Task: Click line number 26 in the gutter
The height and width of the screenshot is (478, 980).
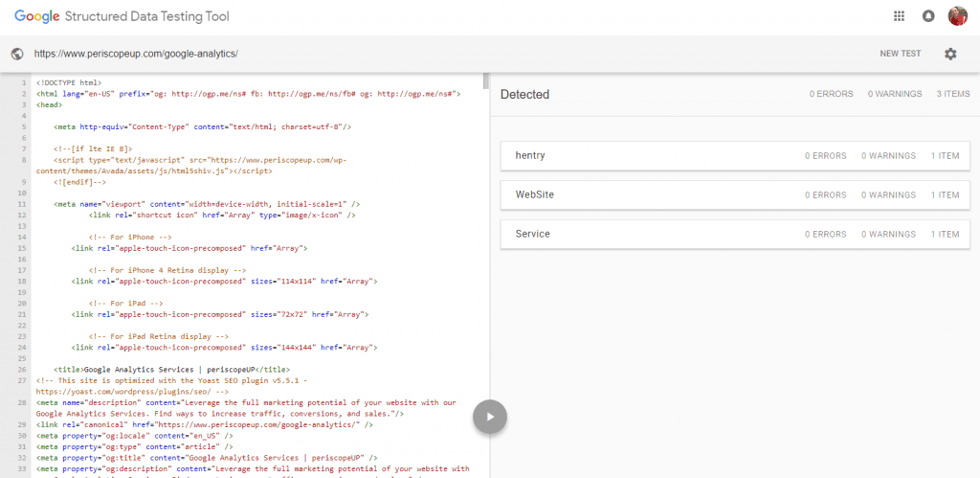Action: click(x=23, y=369)
